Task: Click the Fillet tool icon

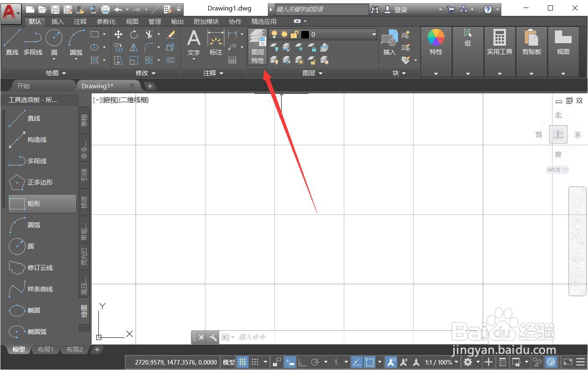Action: coord(149,47)
